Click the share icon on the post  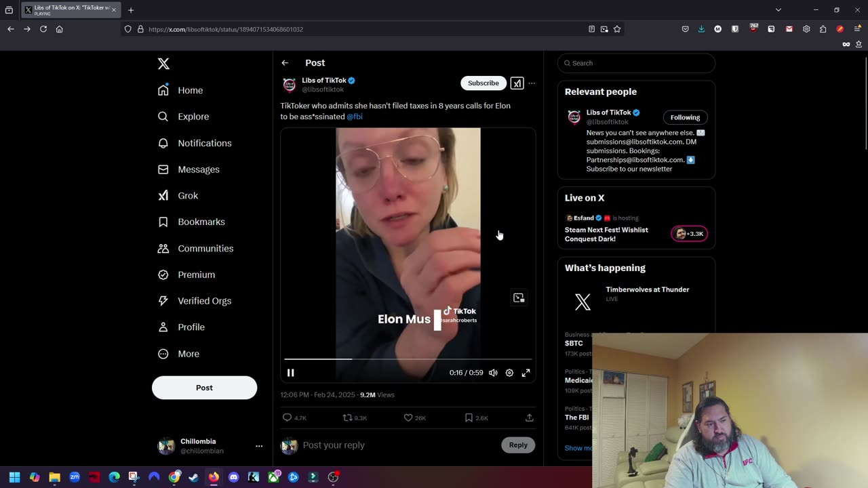pyautogui.click(x=529, y=418)
